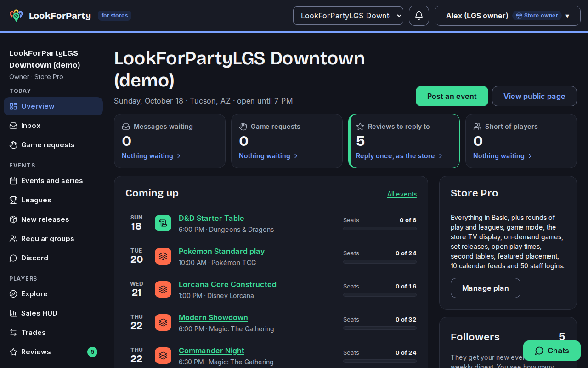The image size is (588, 368).
Task: Open Reply once, as the store link
Action: click(399, 156)
